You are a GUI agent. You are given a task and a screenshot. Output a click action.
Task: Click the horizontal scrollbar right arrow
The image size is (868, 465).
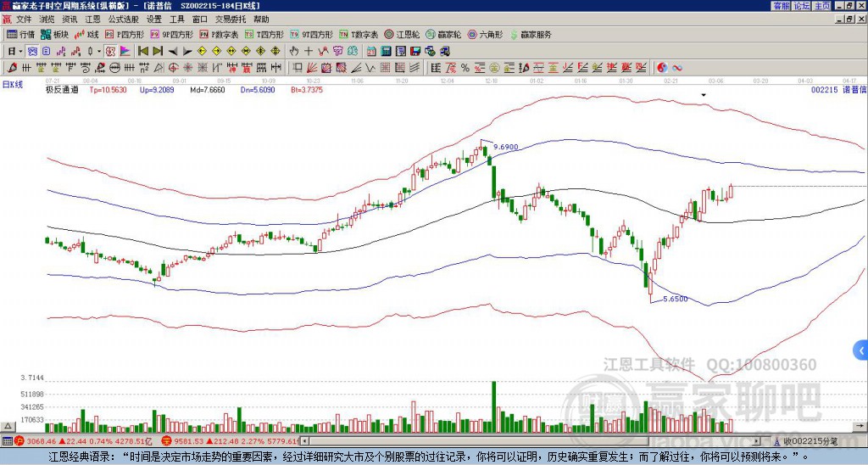[x=757, y=442]
